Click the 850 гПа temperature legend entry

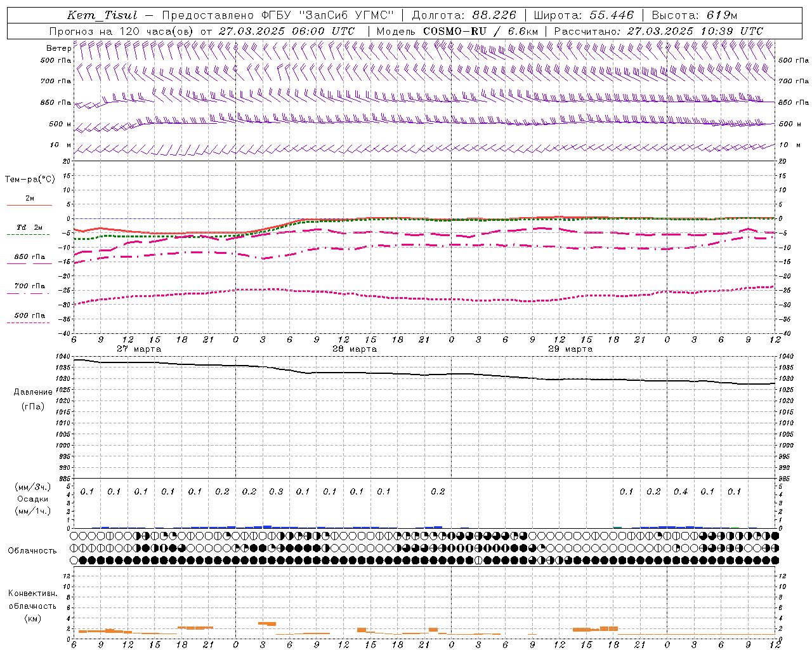(29, 257)
